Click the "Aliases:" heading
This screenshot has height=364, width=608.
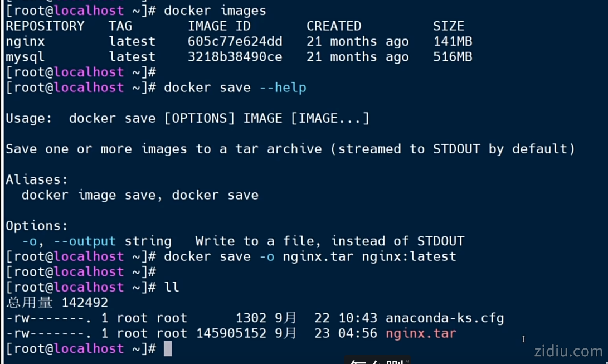point(37,179)
